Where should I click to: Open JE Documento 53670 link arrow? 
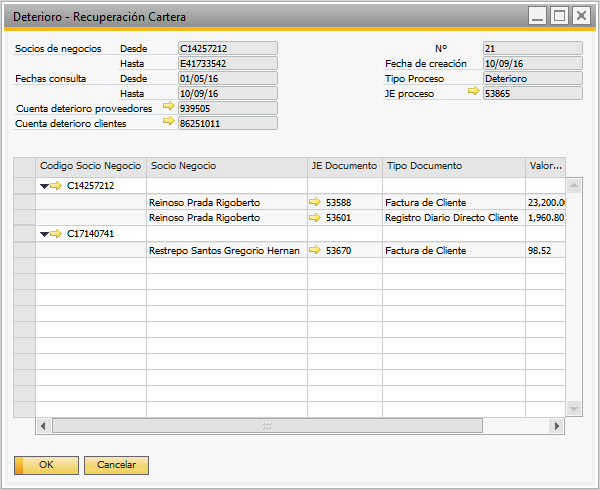click(316, 251)
